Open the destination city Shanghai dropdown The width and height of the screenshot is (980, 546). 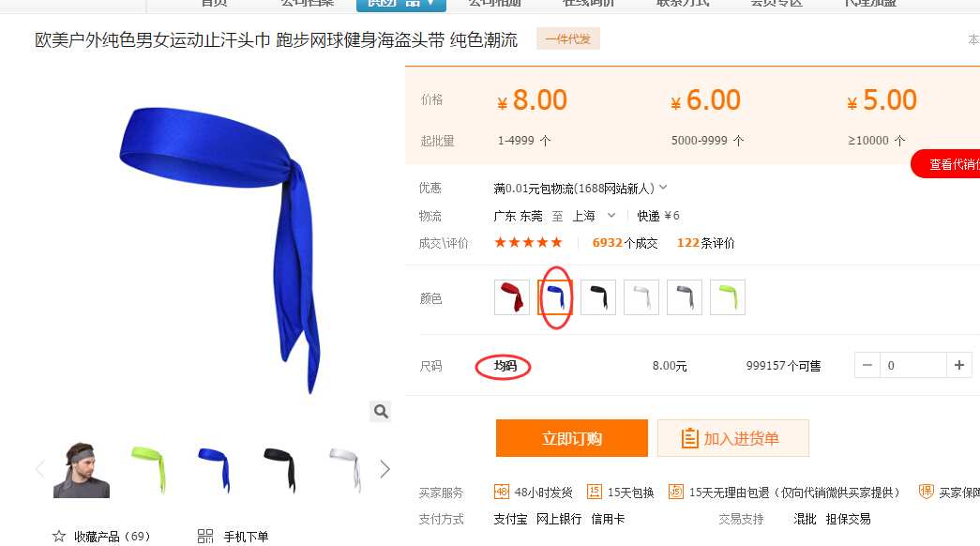611,215
